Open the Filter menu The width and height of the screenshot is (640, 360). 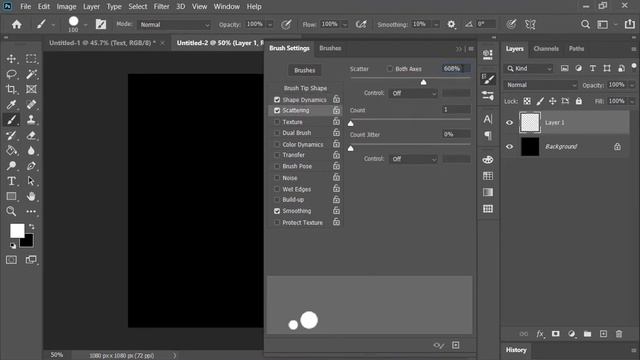click(162, 7)
